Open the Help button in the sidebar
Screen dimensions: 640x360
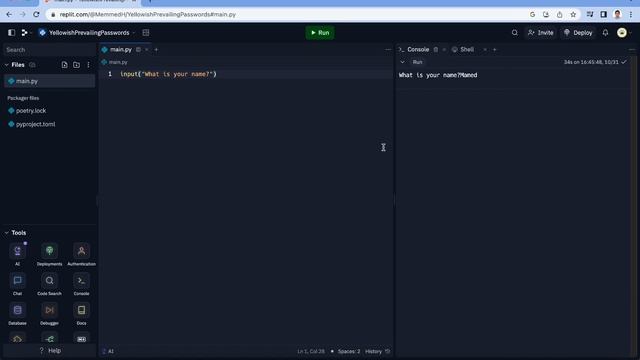click(49, 351)
